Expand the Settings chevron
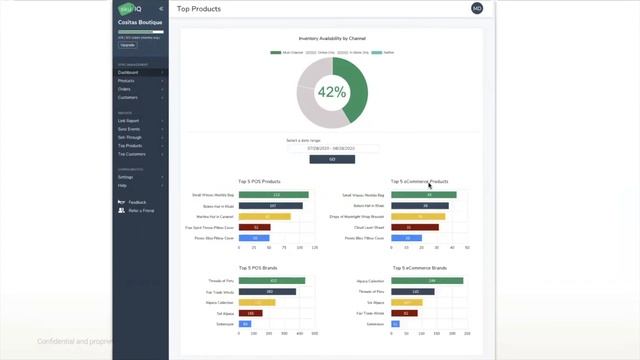 click(x=162, y=178)
